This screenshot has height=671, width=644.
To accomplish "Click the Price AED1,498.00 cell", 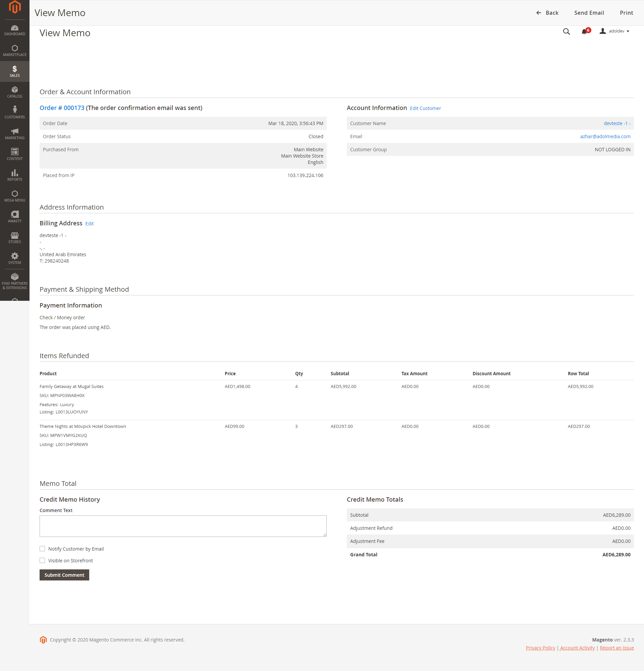I will point(237,386).
